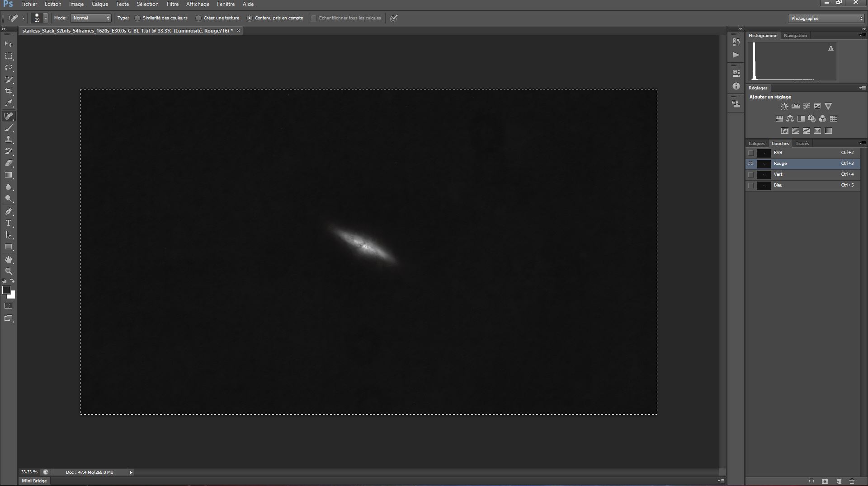Show the Vert channel visibility box
This screenshot has width=868, height=486.
750,174
